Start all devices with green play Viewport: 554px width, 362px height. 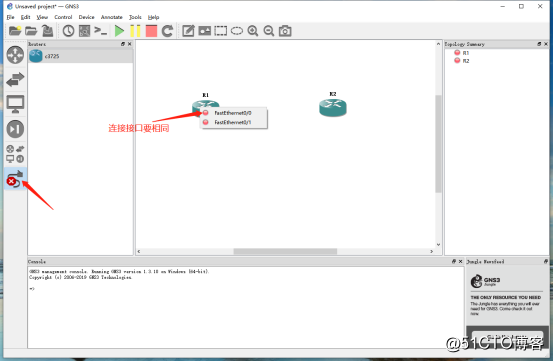click(119, 31)
